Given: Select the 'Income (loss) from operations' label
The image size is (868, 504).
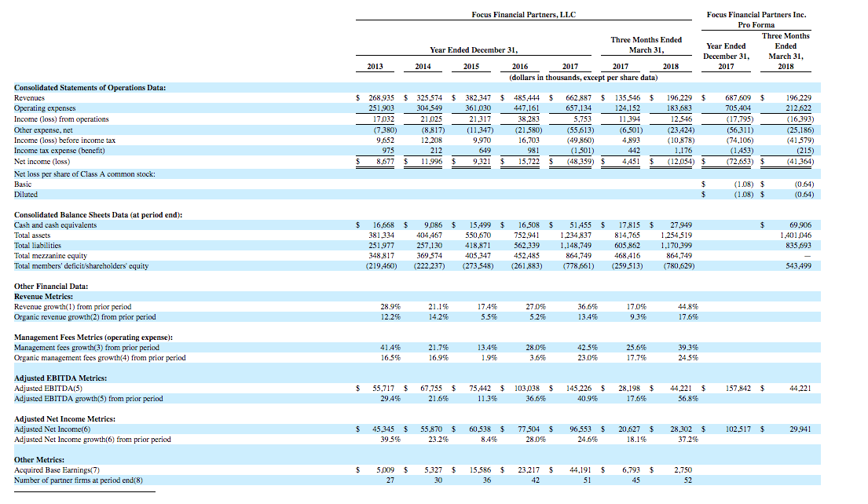Looking at the screenshot, I should tap(61, 119).
